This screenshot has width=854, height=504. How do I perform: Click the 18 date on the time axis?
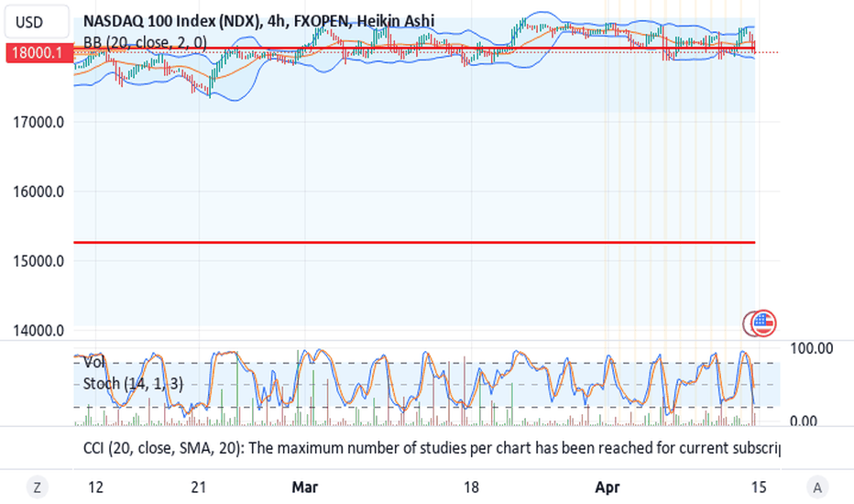point(471,487)
